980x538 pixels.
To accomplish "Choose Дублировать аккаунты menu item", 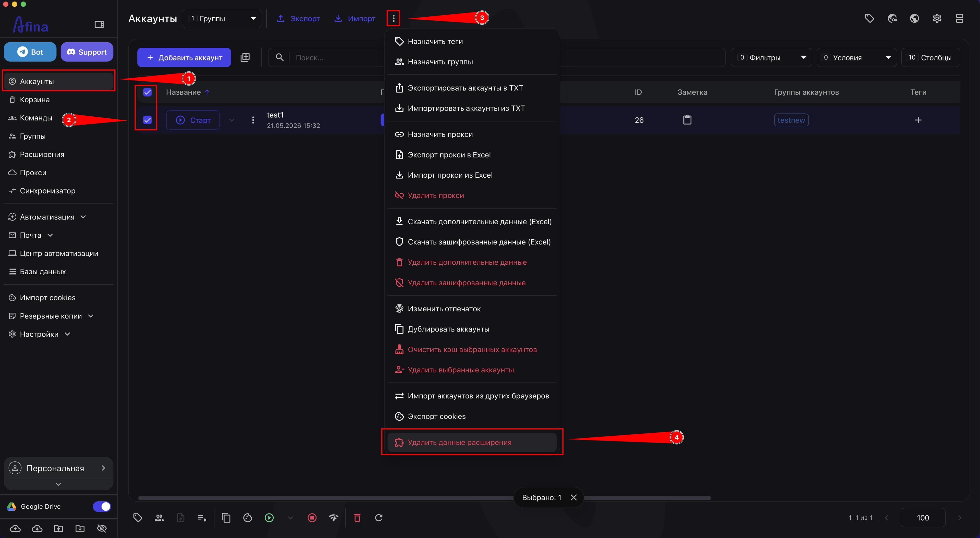I will tap(472, 329).
